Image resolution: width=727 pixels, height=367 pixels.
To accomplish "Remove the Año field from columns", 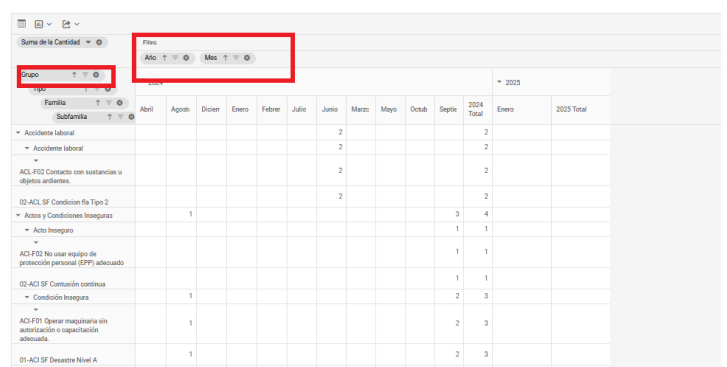I will (x=186, y=58).
